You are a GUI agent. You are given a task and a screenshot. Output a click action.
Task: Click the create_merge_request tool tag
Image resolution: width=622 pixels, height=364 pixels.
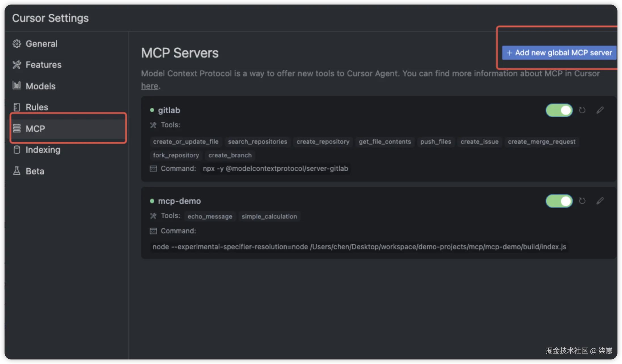(541, 141)
